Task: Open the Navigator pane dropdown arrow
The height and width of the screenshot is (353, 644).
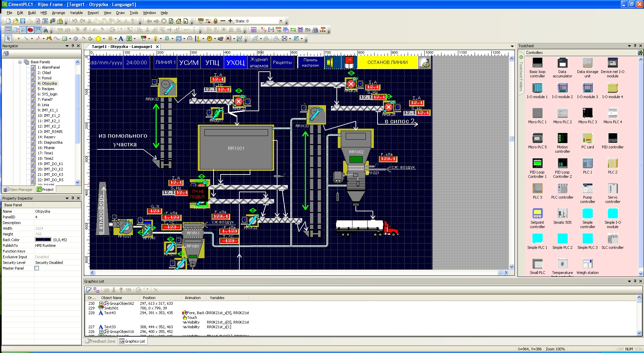Action: click(67, 46)
